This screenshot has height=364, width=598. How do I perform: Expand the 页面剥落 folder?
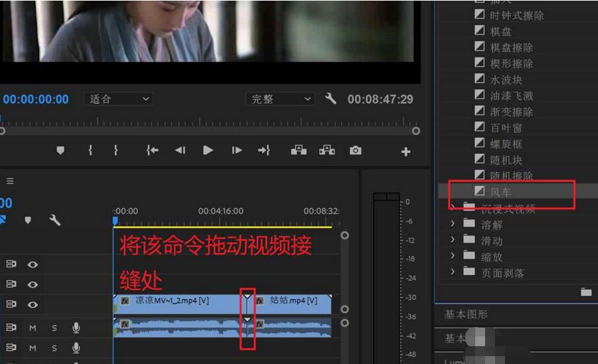point(453,272)
